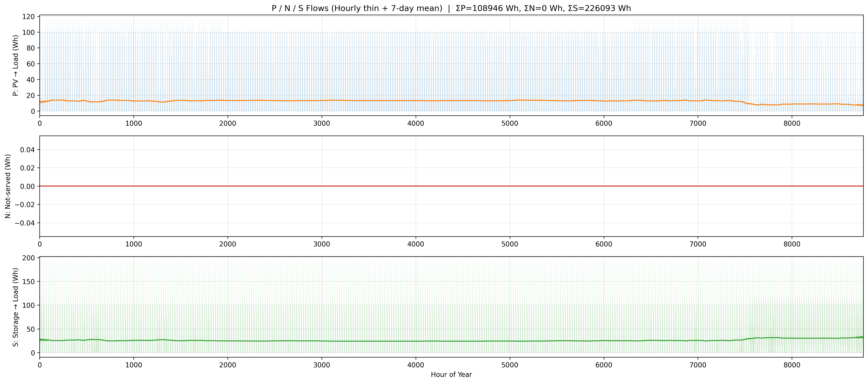Click the 150 tick on Storage plot

(29, 281)
